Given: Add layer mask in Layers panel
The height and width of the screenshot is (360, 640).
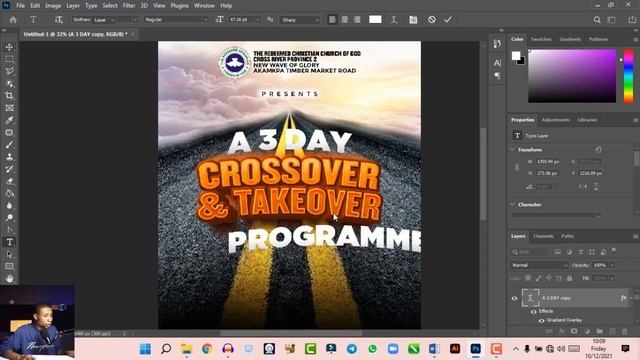Looking at the screenshot, I should (x=574, y=331).
